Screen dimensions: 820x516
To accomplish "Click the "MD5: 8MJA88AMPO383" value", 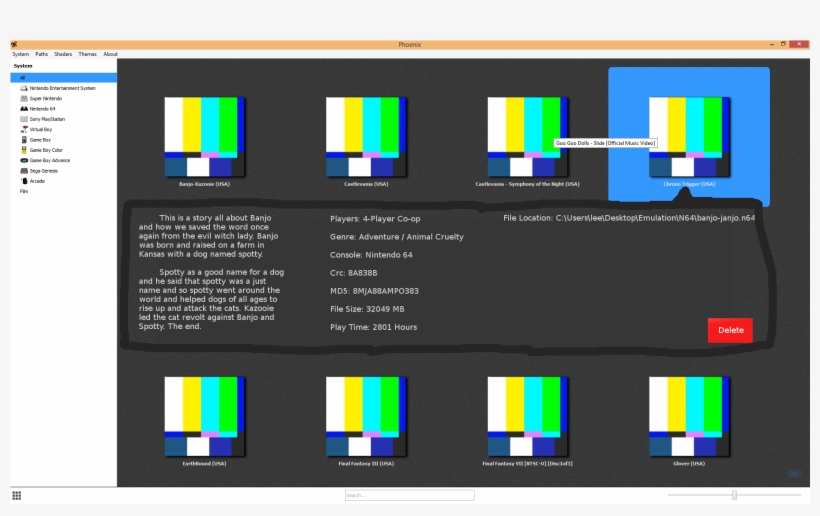I will tap(374, 291).
